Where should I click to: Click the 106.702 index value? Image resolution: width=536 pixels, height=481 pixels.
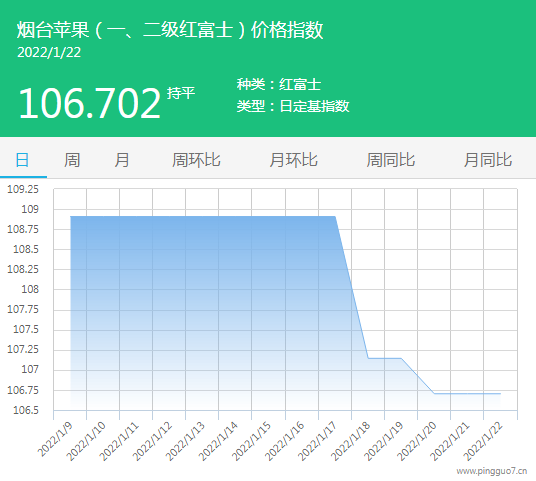90,103
